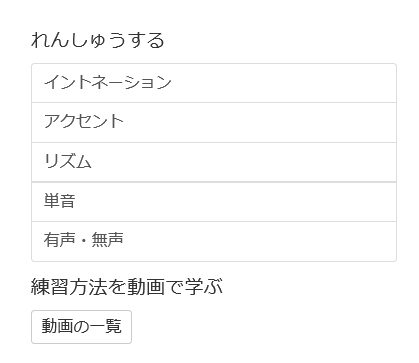The height and width of the screenshot is (363, 419).
Task: Click the れんしゅうする heading text
Action: click(98, 40)
